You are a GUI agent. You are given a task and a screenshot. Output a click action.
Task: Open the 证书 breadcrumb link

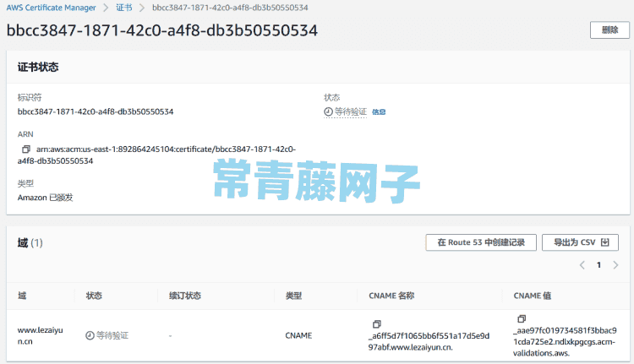pyautogui.click(x=124, y=8)
